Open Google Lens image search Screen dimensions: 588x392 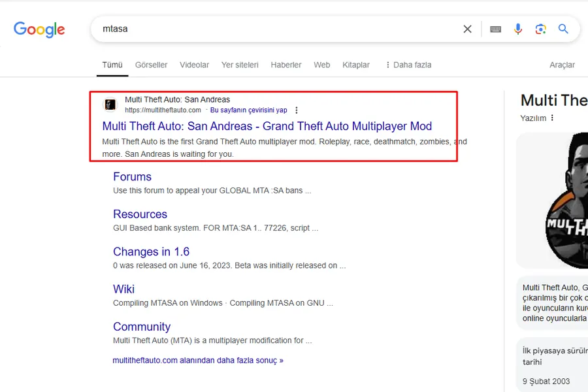click(540, 29)
